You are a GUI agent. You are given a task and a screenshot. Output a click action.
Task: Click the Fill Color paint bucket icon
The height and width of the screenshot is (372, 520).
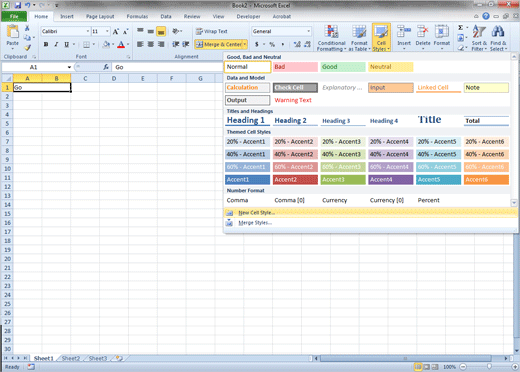106,44
